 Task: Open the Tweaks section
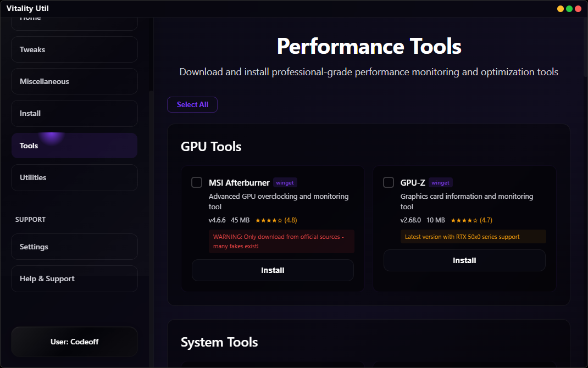[74, 49]
